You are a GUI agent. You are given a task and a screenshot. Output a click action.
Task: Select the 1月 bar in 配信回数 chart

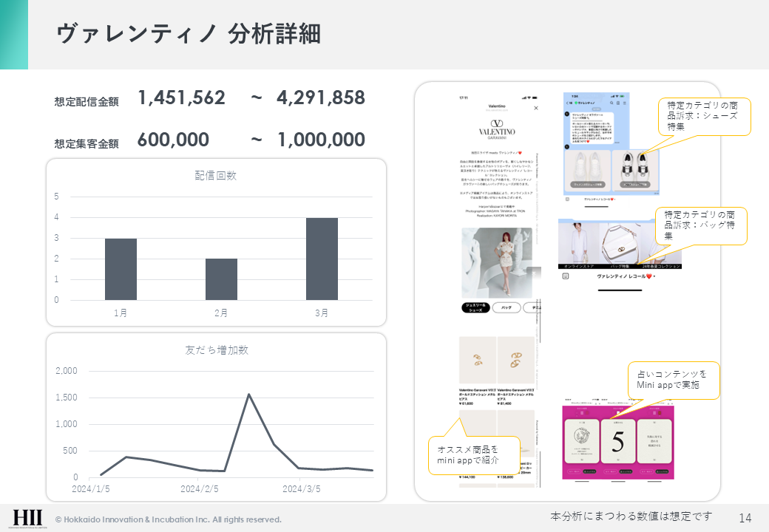point(121,269)
